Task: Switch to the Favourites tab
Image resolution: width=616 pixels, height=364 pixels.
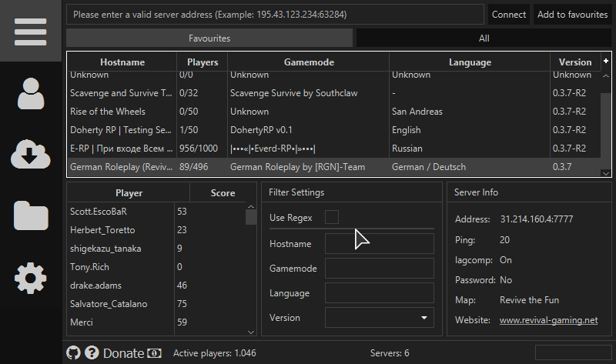Action: tap(209, 38)
